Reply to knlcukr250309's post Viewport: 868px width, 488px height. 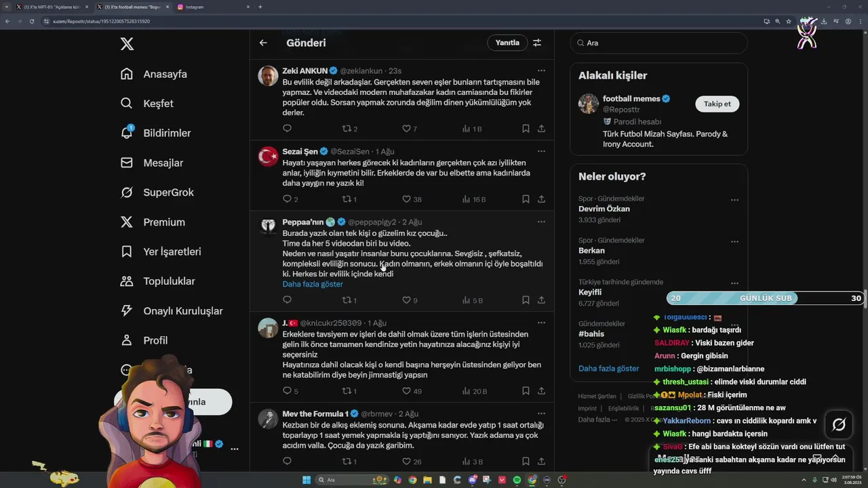click(x=287, y=390)
